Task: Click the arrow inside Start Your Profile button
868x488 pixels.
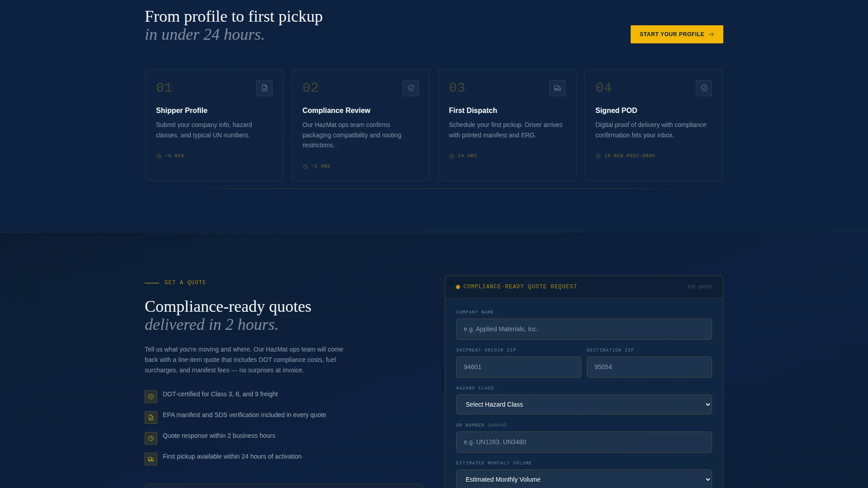Action: pos(711,34)
